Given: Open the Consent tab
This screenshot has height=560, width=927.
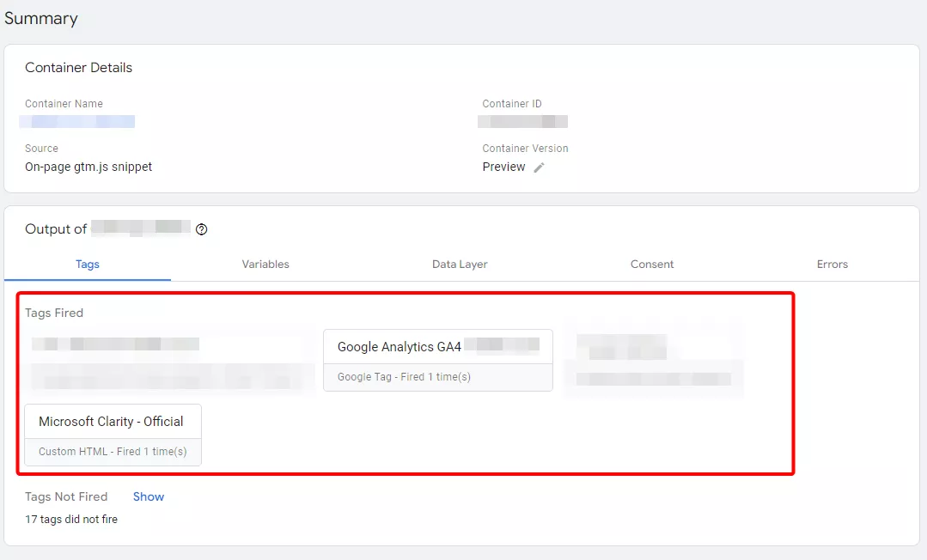Looking at the screenshot, I should [x=652, y=265].
